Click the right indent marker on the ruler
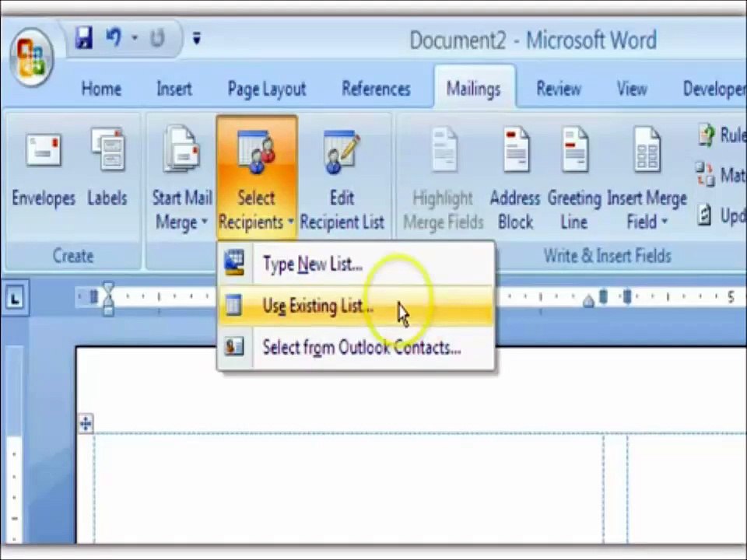Image resolution: width=747 pixels, height=560 pixels. [589, 302]
